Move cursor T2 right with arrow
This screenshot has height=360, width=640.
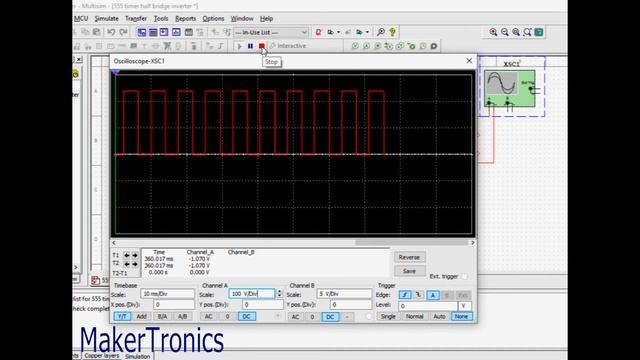tap(135, 264)
